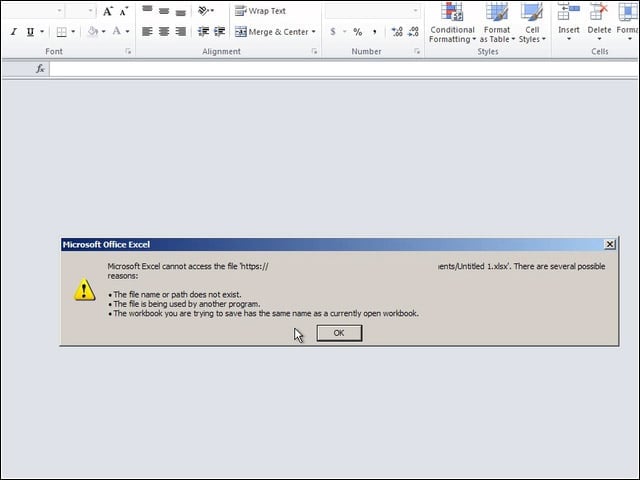Open font name dropdown arrow
640x480 pixels.
coord(59,11)
